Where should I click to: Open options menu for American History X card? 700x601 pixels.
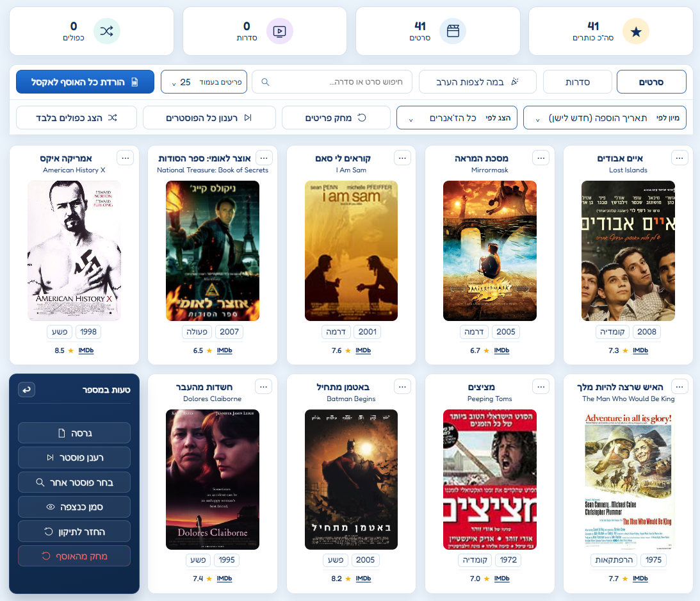pyautogui.click(x=126, y=158)
